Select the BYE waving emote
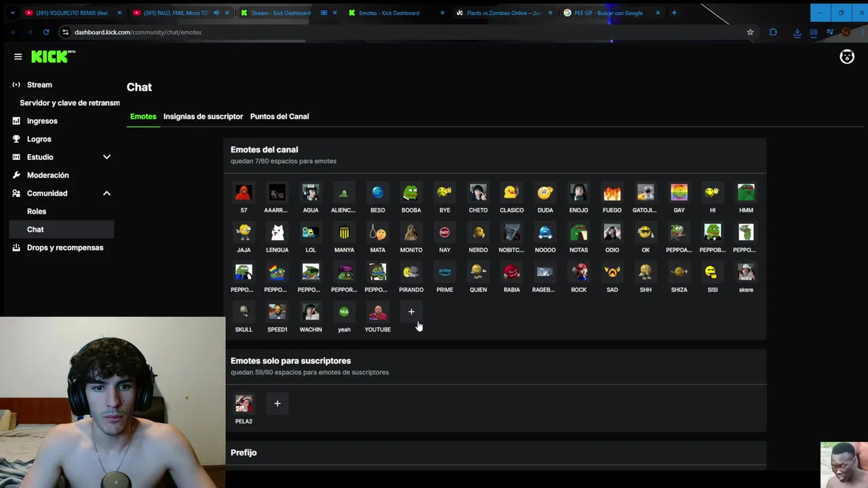Image resolution: width=868 pixels, height=488 pixels. click(445, 193)
